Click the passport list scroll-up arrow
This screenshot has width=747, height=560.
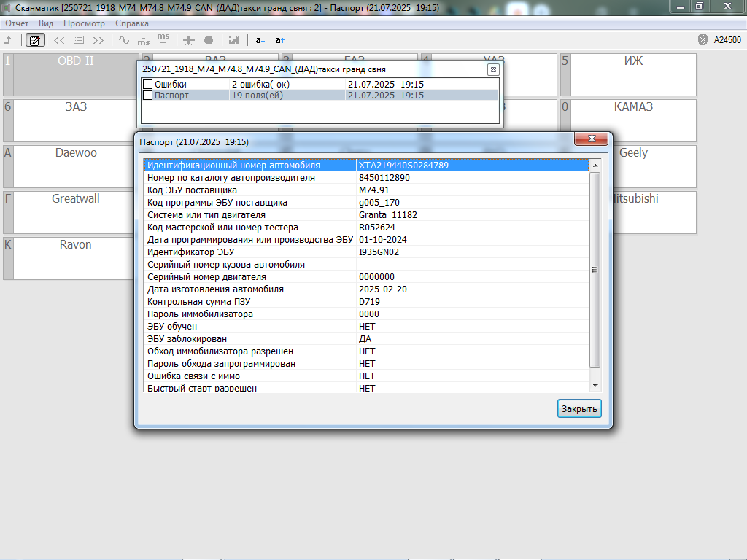pos(595,166)
